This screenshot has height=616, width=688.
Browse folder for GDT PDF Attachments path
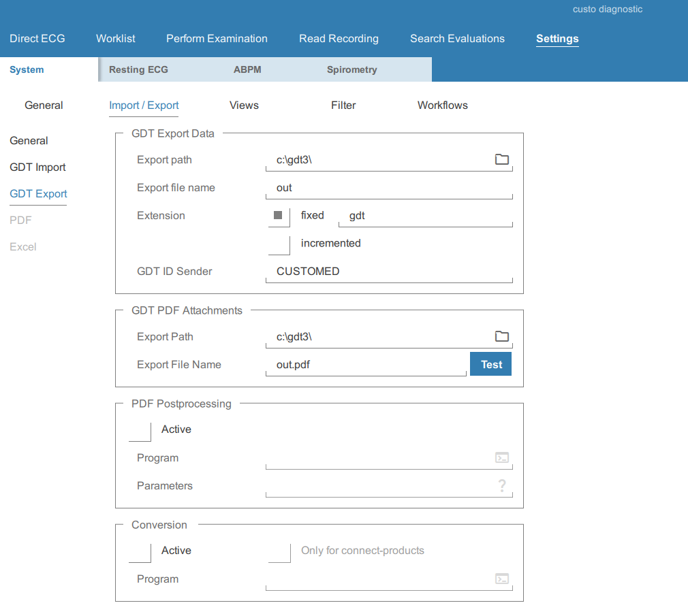(501, 336)
